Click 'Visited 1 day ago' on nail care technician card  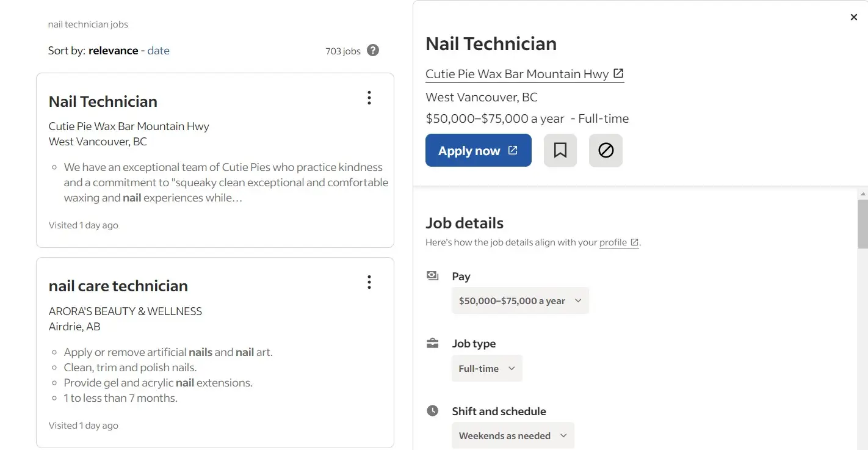click(x=84, y=426)
